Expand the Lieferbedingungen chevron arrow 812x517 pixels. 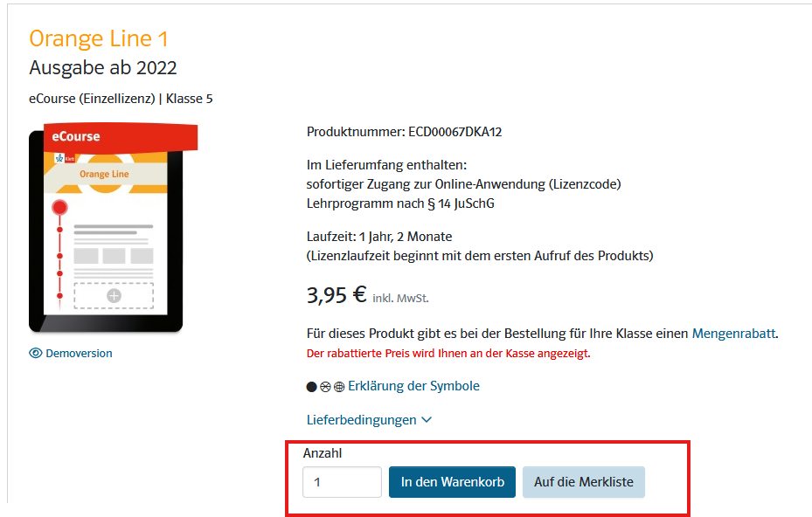click(427, 420)
